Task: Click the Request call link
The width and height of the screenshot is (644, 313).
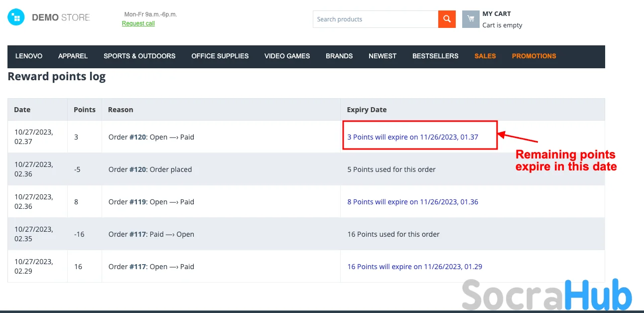Action: tap(138, 23)
